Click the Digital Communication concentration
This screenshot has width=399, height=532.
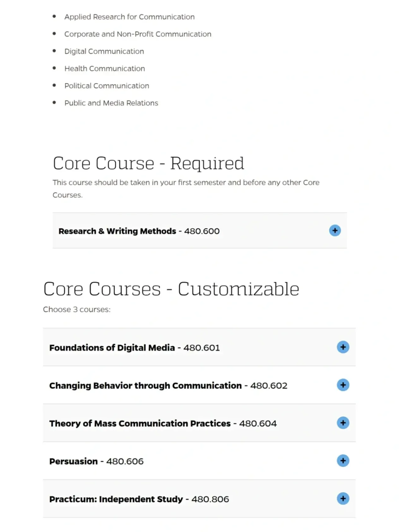(104, 51)
